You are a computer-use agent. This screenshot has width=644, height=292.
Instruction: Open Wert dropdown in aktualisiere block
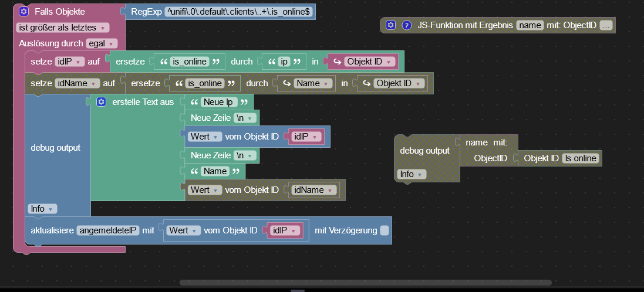point(184,230)
